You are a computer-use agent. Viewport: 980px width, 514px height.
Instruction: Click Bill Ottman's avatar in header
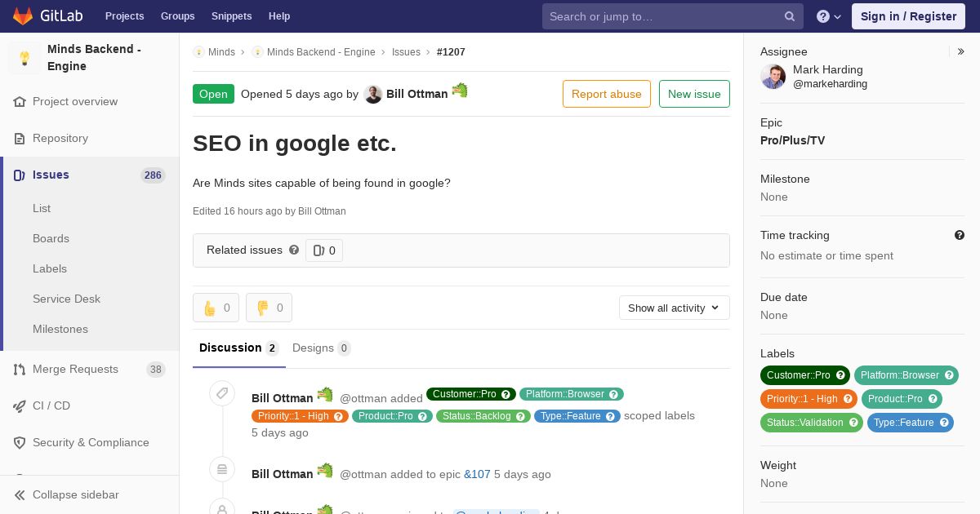coord(373,95)
